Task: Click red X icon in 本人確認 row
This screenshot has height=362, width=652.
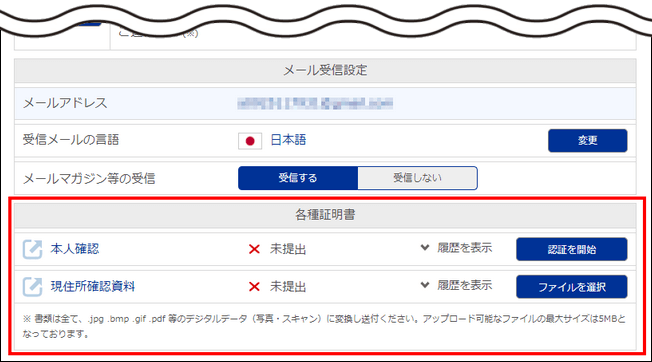Action: coord(254,249)
